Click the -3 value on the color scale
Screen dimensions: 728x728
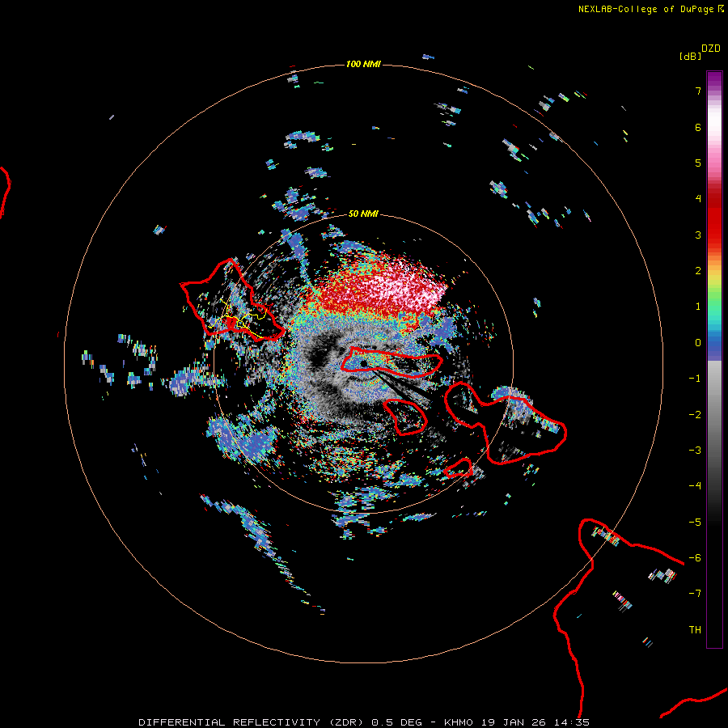[695, 451]
